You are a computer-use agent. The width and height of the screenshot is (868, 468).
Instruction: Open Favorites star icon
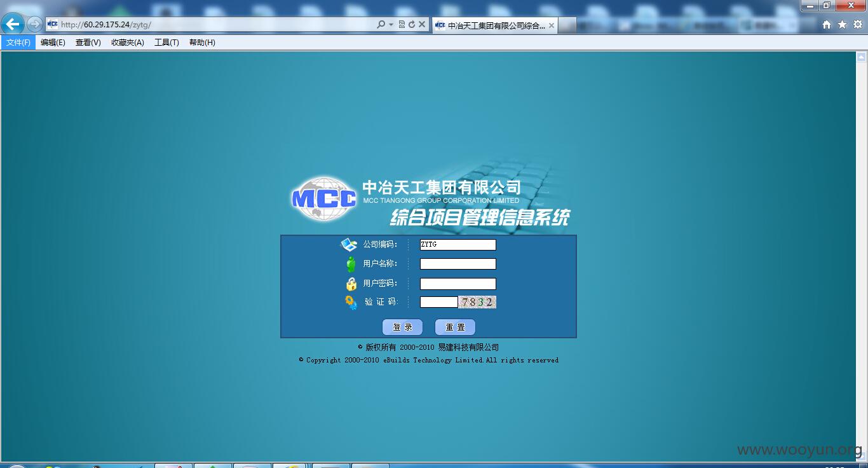pyautogui.click(x=842, y=25)
